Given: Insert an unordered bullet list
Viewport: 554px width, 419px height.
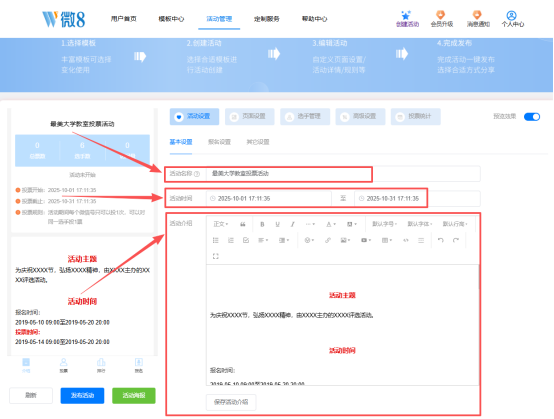Looking at the screenshot, I should [216, 240].
